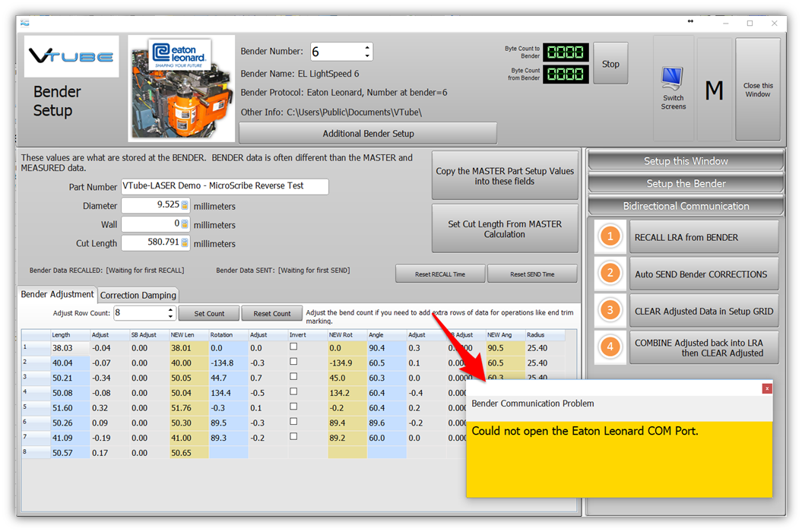Screen dimensions: 802x532
Task: Click inside the Part Number field
Action: [x=224, y=187]
